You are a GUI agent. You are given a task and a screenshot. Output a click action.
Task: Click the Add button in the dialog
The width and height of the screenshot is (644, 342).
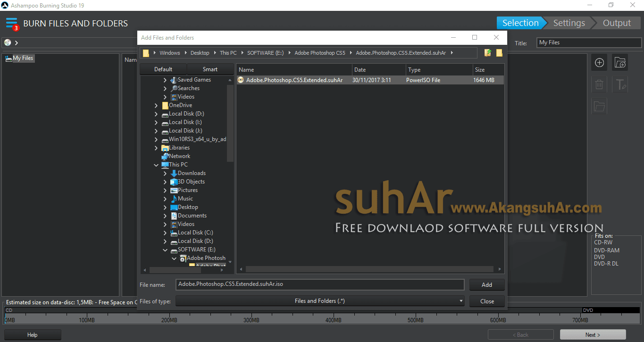(487, 284)
